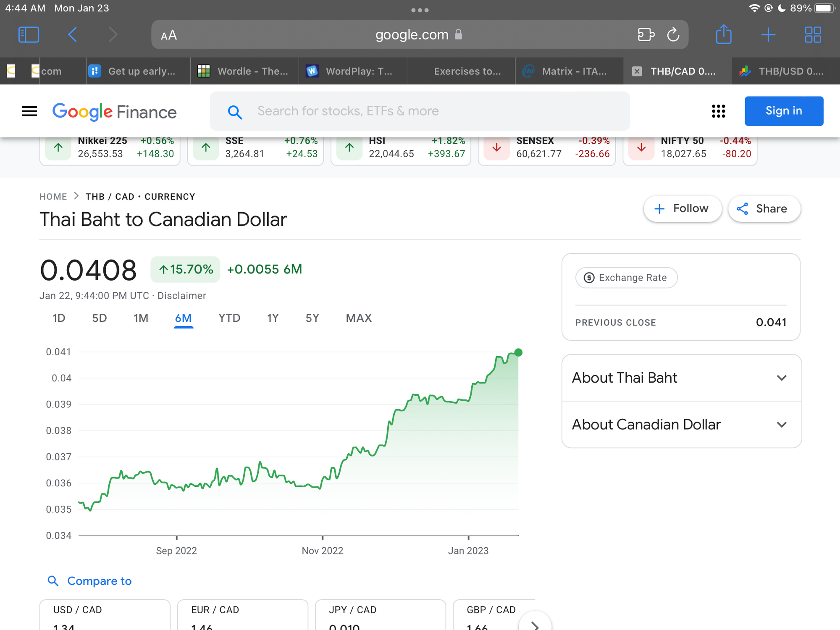Close the THB/CAD browser tab

tap(637, 71)
